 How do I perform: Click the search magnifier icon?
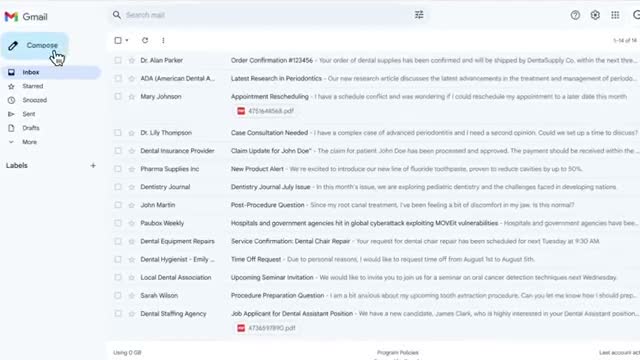[117, 15]
